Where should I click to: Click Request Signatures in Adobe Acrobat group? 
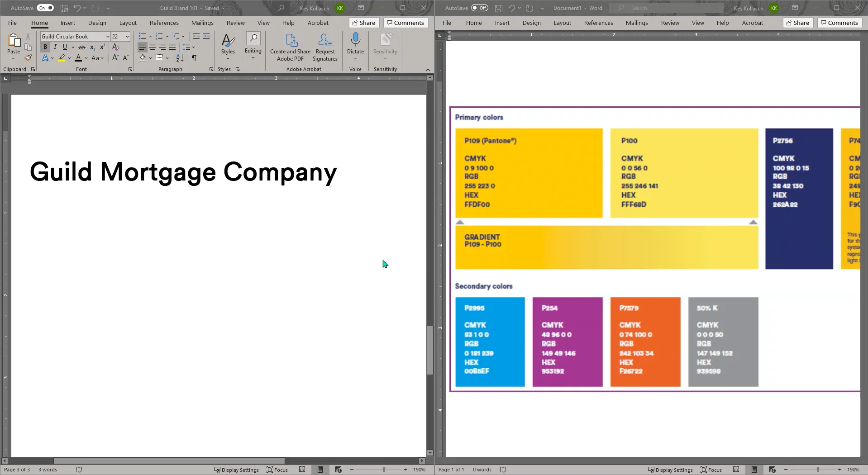(325, 47)
